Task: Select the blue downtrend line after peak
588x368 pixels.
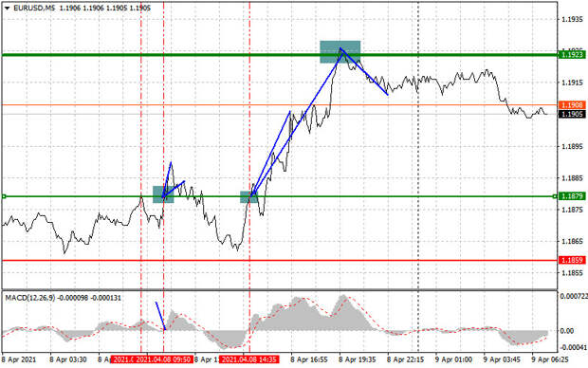Action: tap(364, 71)
